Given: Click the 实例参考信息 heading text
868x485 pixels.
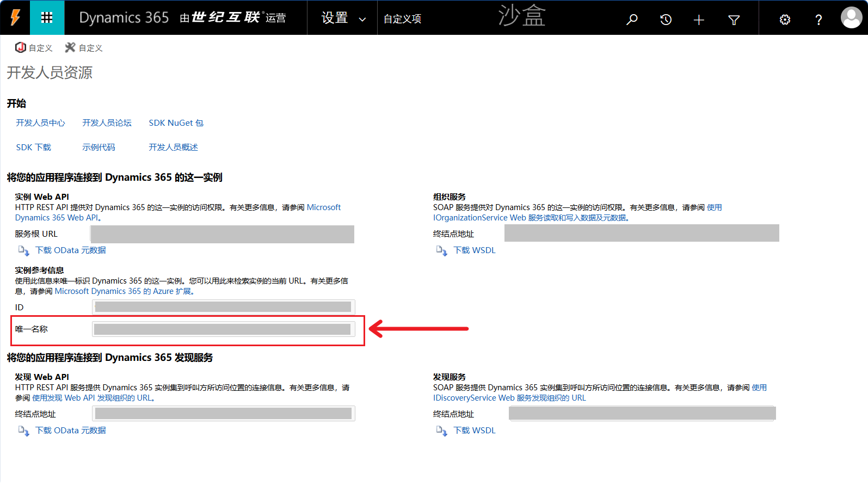Looking at the screenshot, I should pos(39,271).
